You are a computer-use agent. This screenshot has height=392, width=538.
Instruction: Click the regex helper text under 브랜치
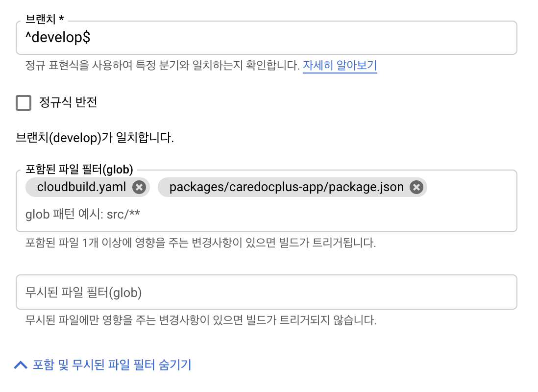tap(162, 66)
